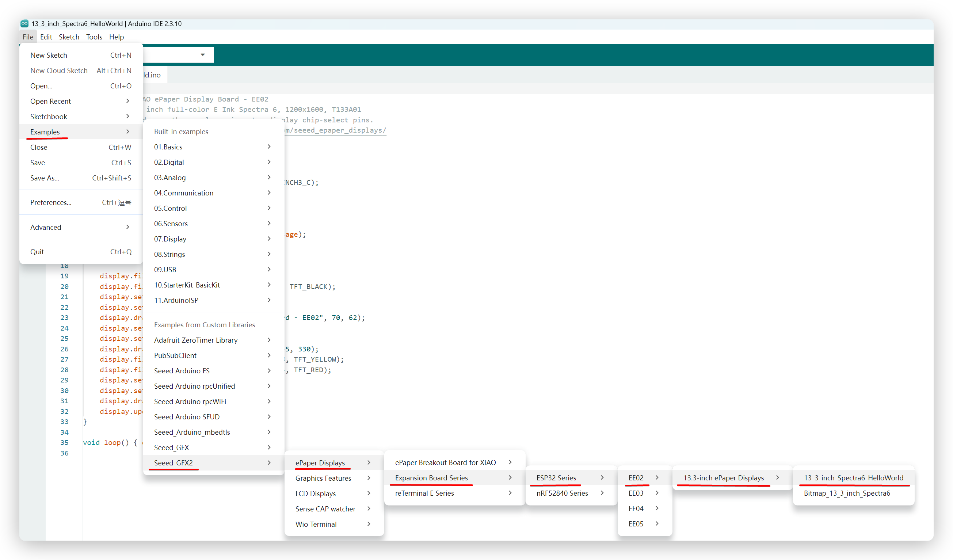Expand Seeed Arduino rpcUnified examples
This screenshot has width=953, height=560.
[213, 386]
